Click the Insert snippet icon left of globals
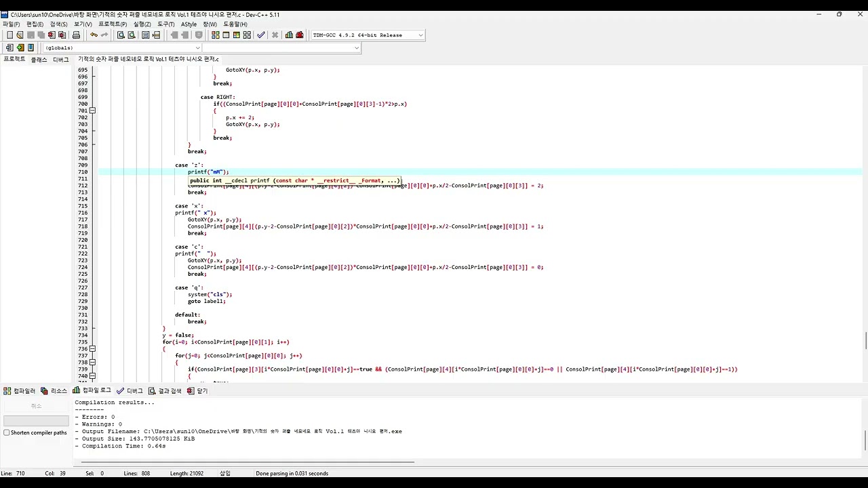Image resolution: width=868 pixels, height=488 pixels. pos(9,47)
